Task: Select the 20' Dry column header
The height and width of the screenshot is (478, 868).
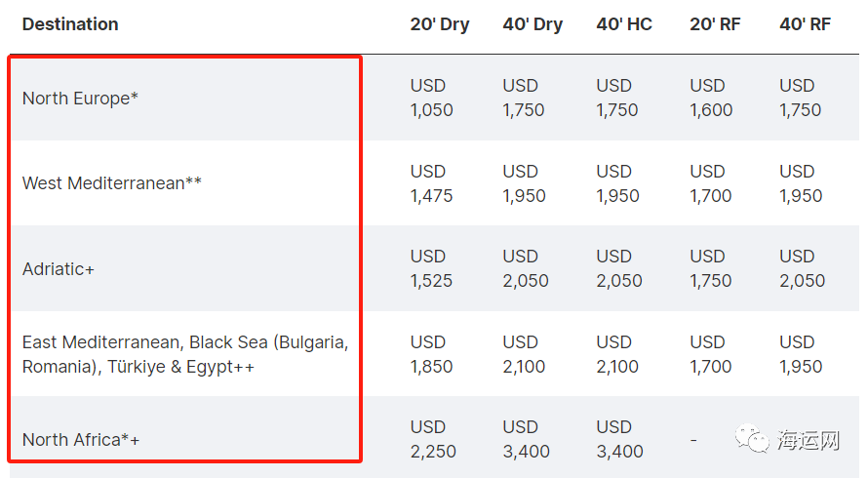Action: 440,24
